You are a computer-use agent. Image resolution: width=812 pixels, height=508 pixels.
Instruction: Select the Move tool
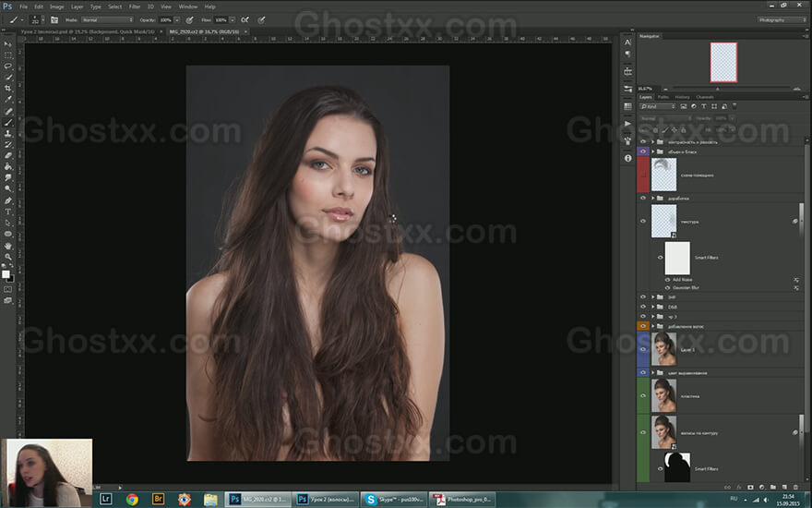(7, 44)
